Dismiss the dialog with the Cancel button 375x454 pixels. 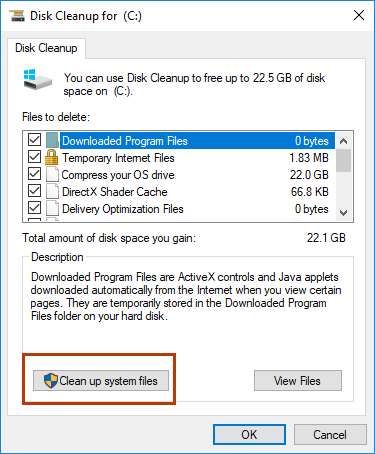point(330,435)
